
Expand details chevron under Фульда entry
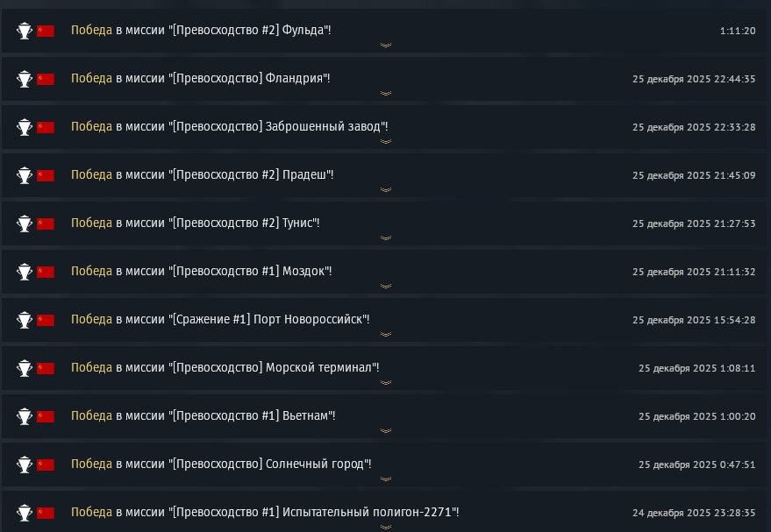coord(385,45)
